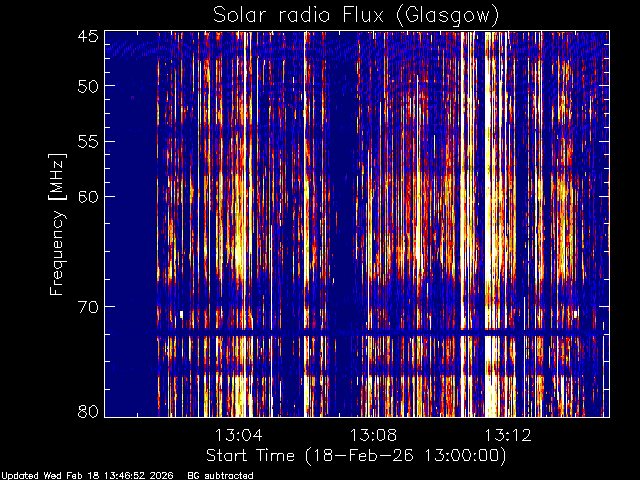Screen dimensions: 640x480
Task: Click the "Frequency [MHz]" axis label
Action: coord(57,224)
